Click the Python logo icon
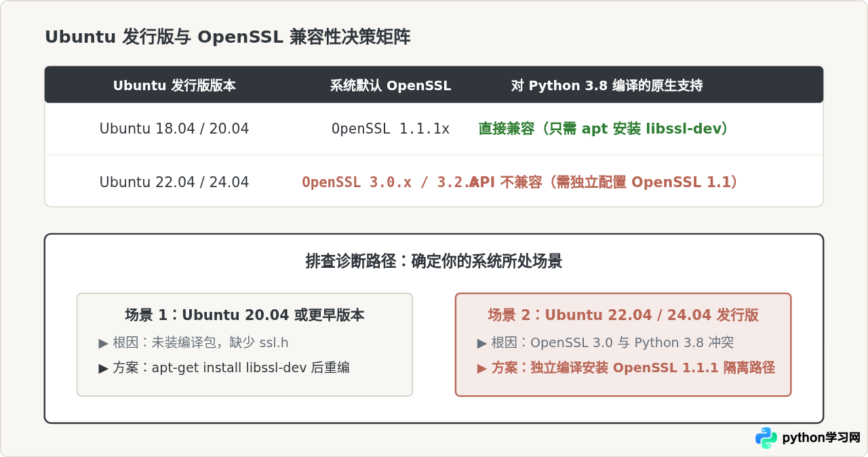 [766, 438]
